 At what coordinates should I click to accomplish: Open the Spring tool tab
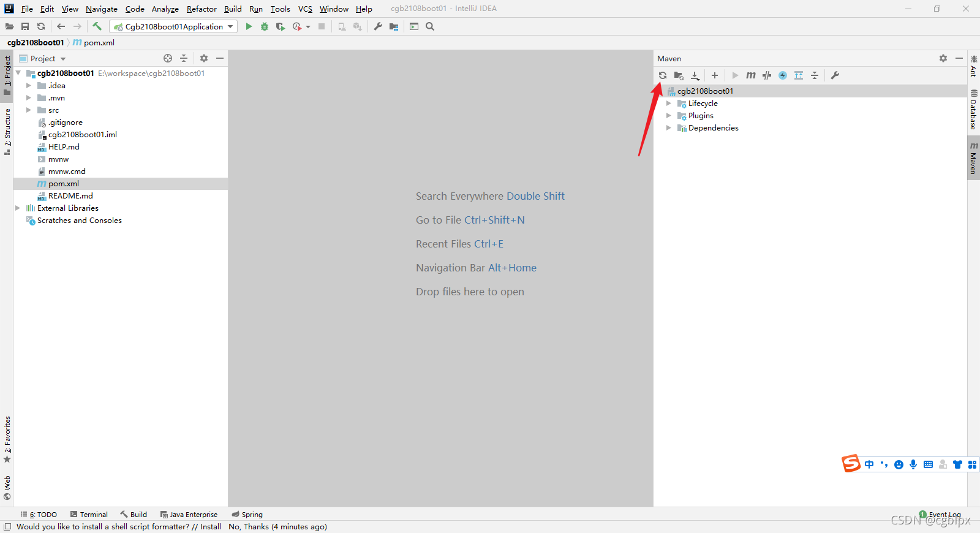tap(247, 515)
